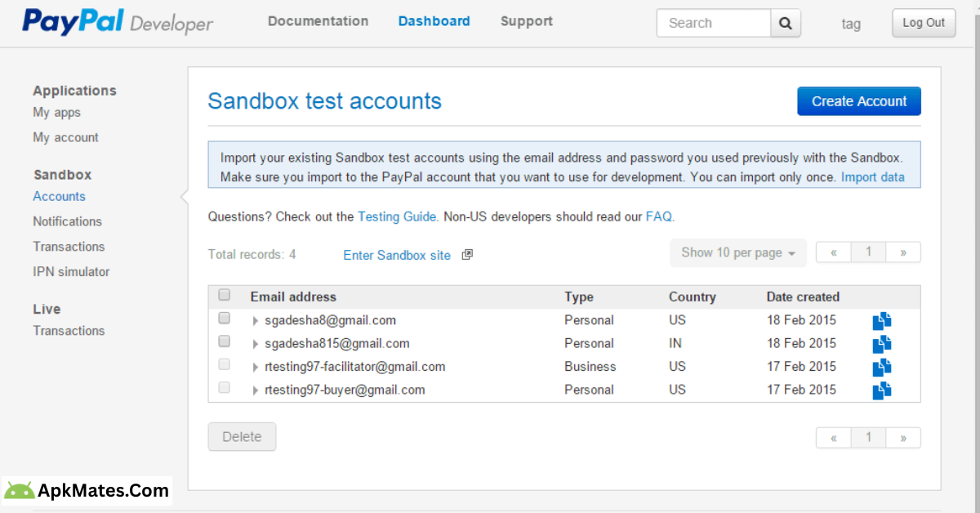Click the Import data link
The width and height of the screenshot is (980, 513).
tap(873, 176)
